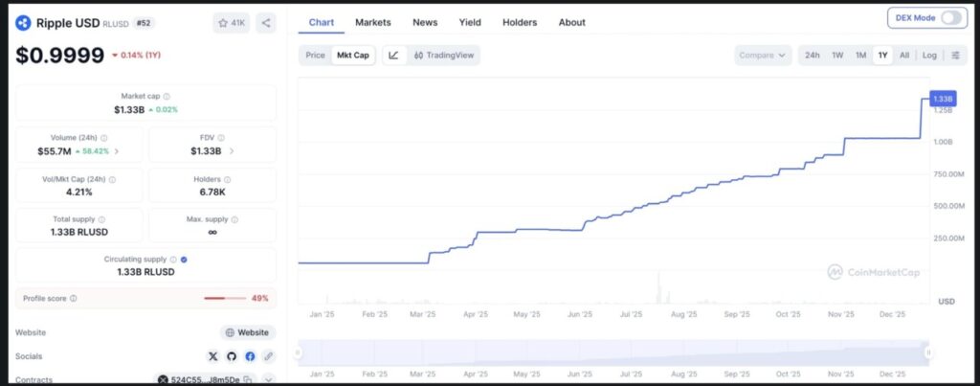Viewport: 980px width, 386px height.
Task: Click the TradingView chart option
Action: [444, 56]
